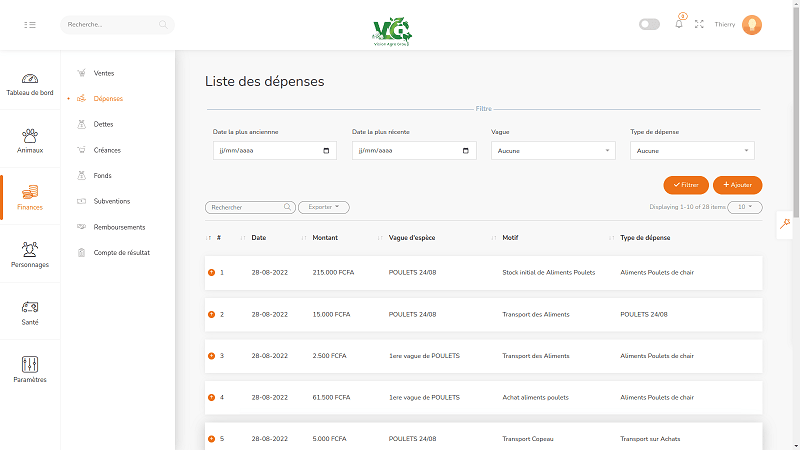Toggle the dark mode switch
Screen dimensions: 800x450
[x=649, y=24]
